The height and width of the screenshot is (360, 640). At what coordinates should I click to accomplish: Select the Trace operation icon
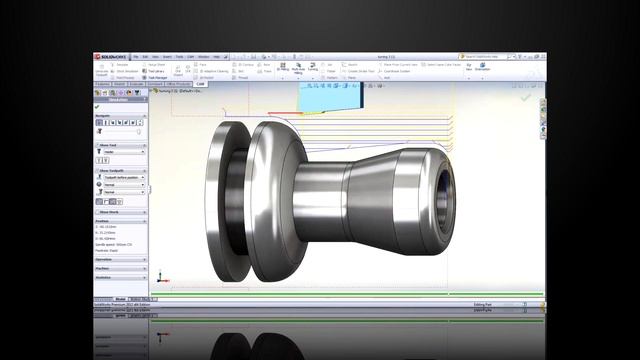click(x=264, y=71)
